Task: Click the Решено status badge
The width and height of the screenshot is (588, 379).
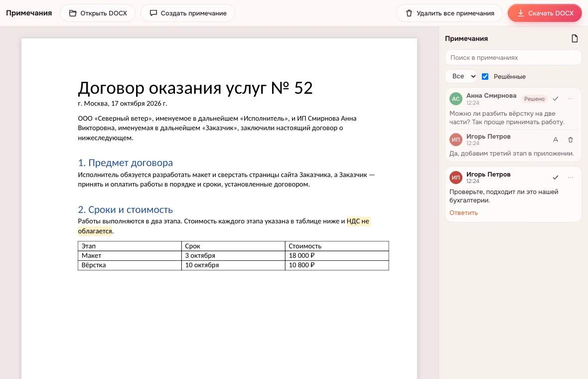Action: pyautogui.click(x=534, y=99)
